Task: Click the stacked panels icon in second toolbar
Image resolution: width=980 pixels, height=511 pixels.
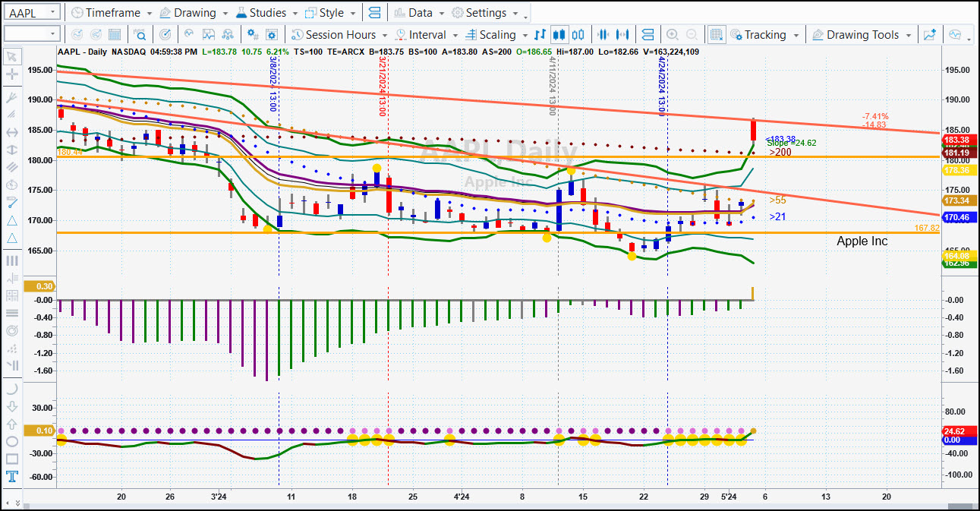Action: pos(648,35)
